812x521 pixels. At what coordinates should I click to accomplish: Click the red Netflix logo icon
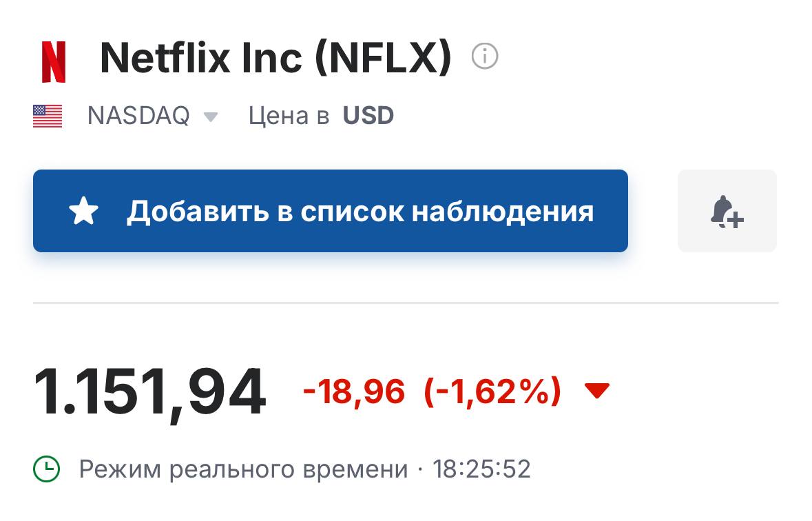[54, 62]
